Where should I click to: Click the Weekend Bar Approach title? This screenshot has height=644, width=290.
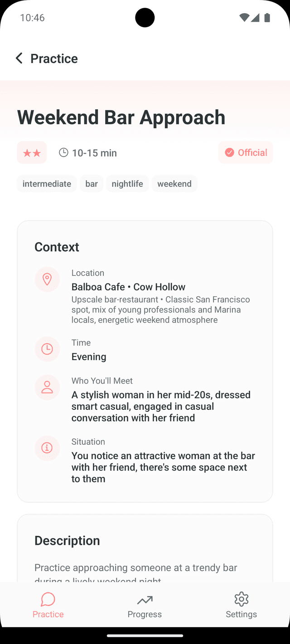click(121, 117)
